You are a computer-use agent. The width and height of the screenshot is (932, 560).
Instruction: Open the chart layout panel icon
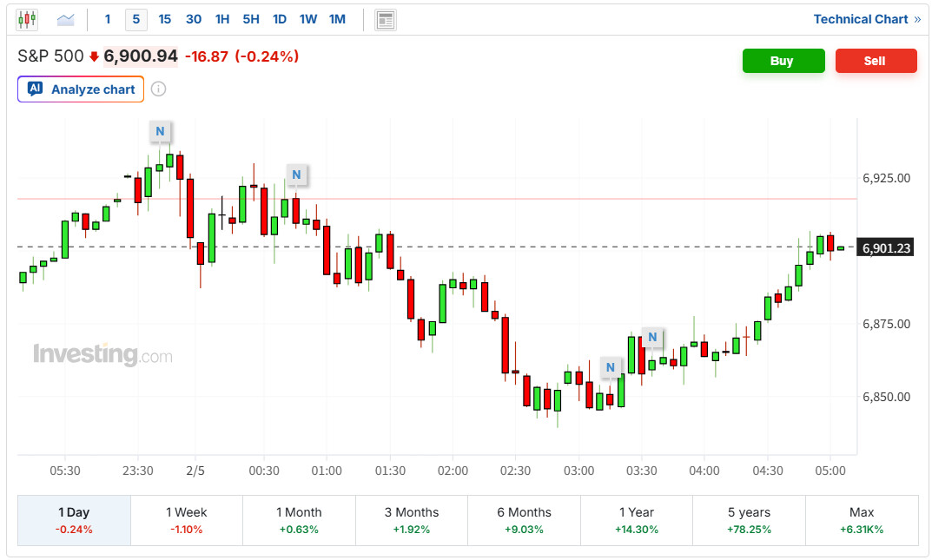click(386, 19)
